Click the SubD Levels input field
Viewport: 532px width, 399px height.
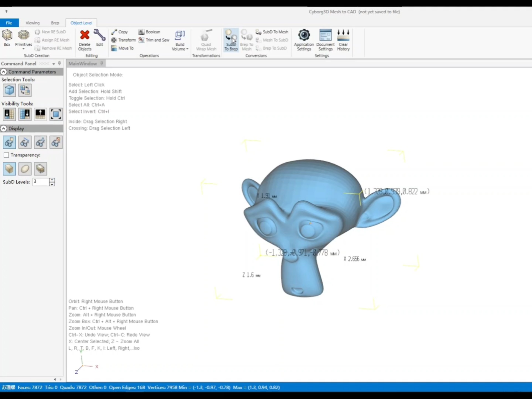pos(41,182)
